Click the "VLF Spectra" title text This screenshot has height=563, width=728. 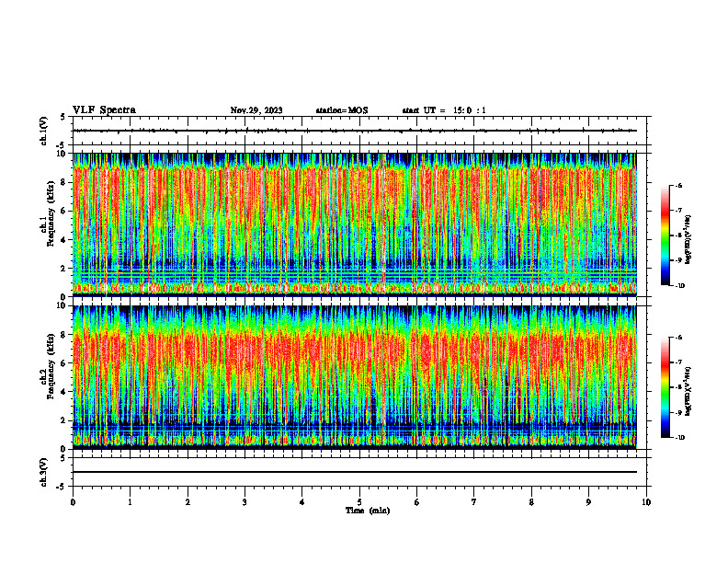tap(104, 110)
